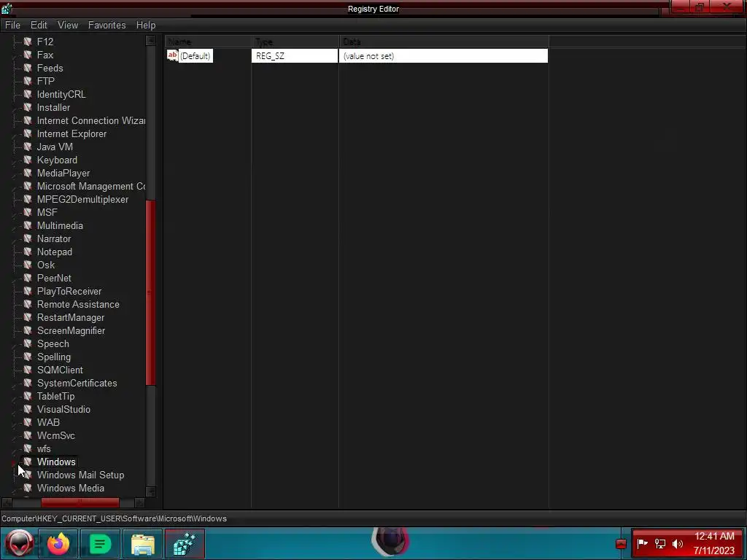The width and height of the screenshot is (747, 560).
Task: Open the View menu
Action: coord(68,26)
